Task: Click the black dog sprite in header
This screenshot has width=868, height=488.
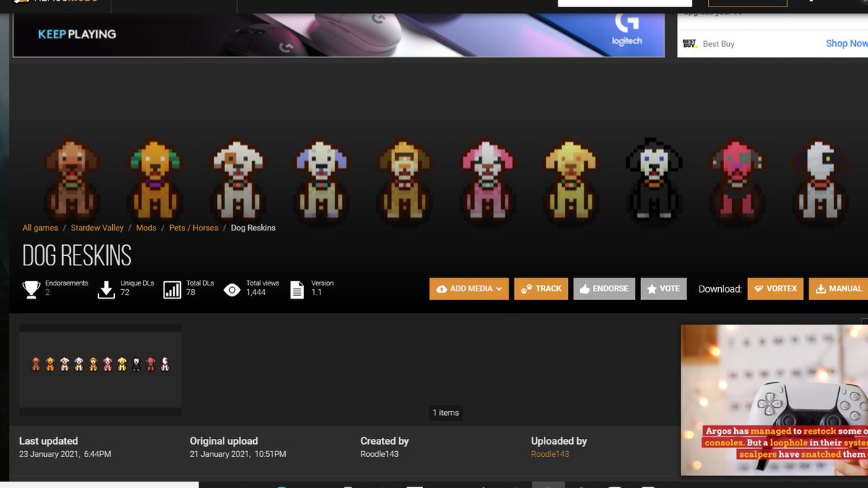Action: (654, 180)
